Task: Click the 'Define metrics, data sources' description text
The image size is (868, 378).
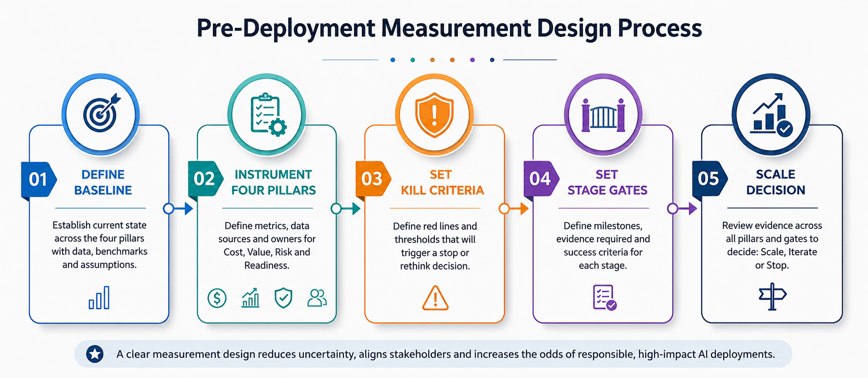Action: coord(267,245)
